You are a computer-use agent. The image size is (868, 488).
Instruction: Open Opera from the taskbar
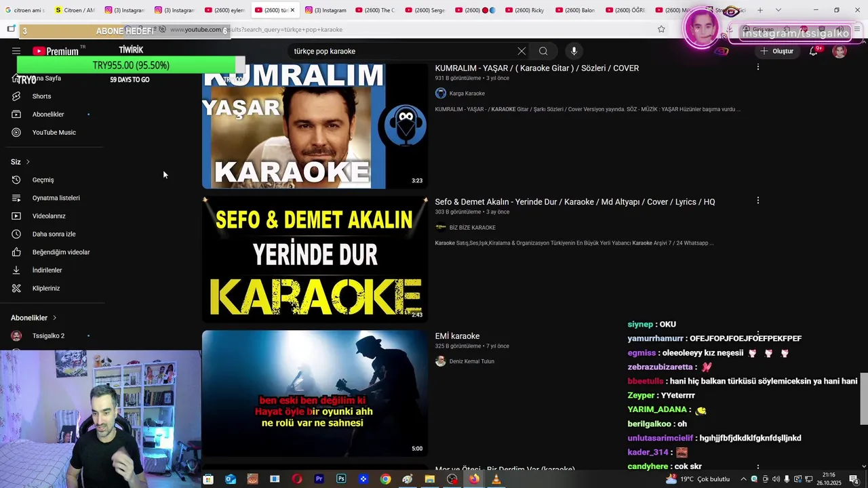(x=297, y=479)
